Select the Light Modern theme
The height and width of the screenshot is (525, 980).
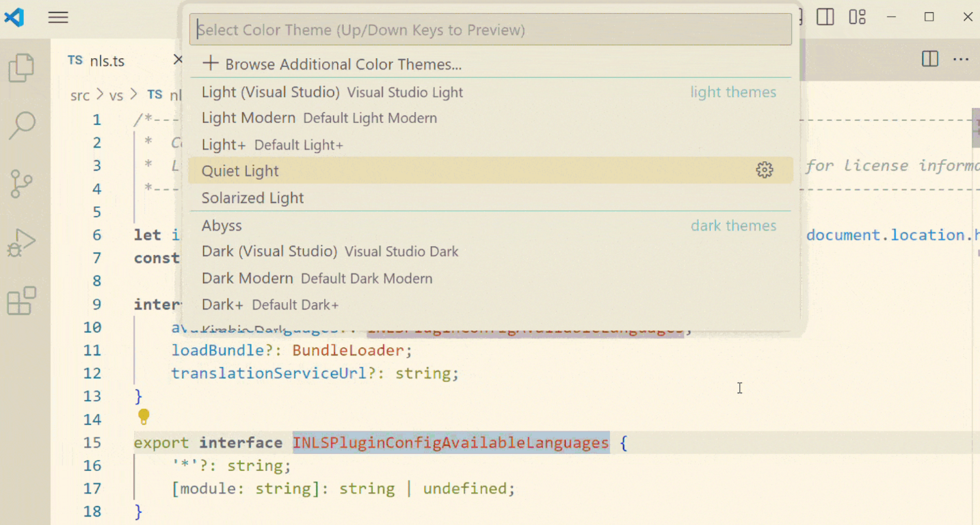click(x=490, y=118)
